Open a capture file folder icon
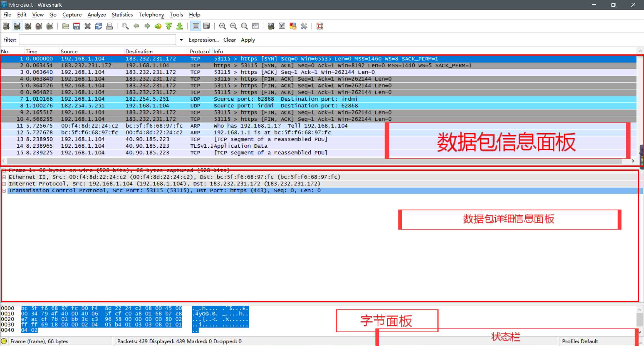Image resolution: width=644 pixels, height=346 pixels. point(66,26)
